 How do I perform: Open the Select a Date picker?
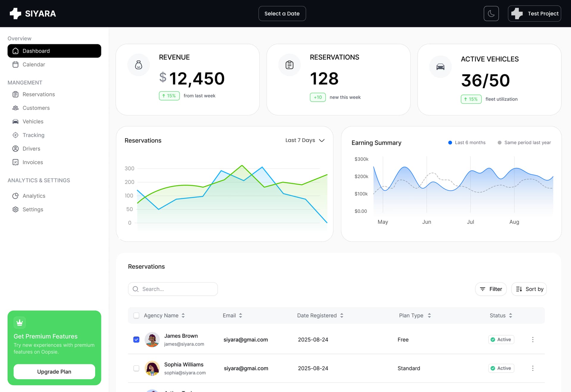[x=282, y=13]
